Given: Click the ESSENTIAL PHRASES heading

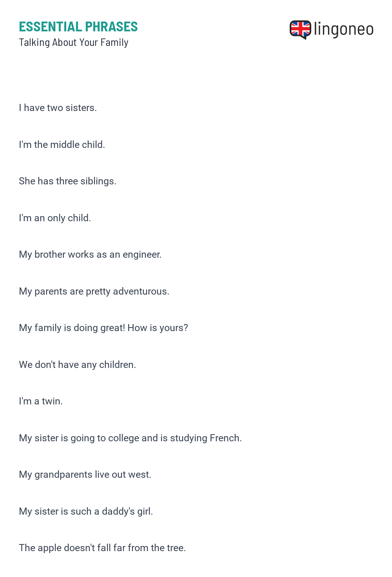Looking at the screenshot, I should coord(78,27).
